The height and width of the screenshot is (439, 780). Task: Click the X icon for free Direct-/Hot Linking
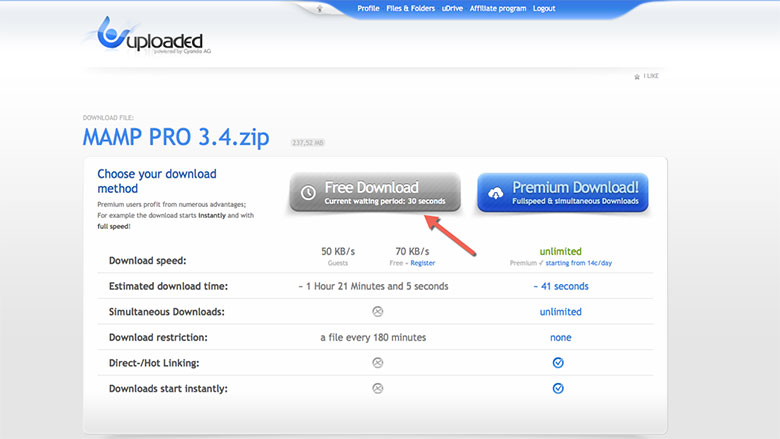pos(377,362)
